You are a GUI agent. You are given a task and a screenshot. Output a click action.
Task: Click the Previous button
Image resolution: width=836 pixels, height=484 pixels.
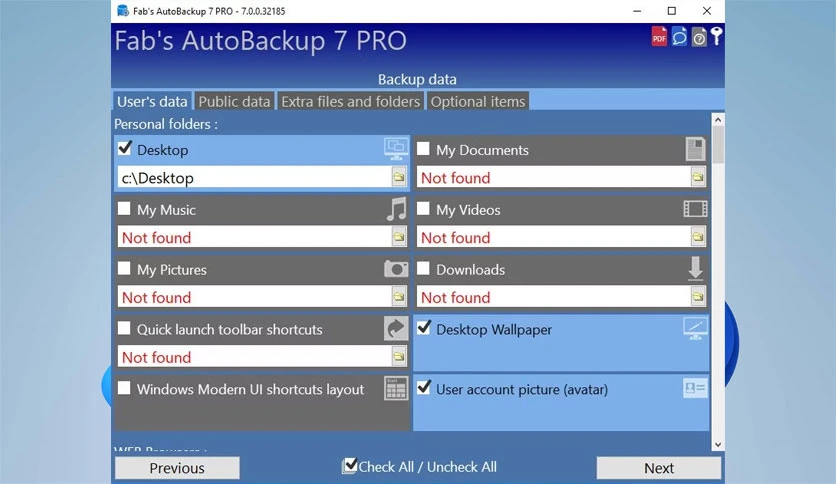[177, 468]
